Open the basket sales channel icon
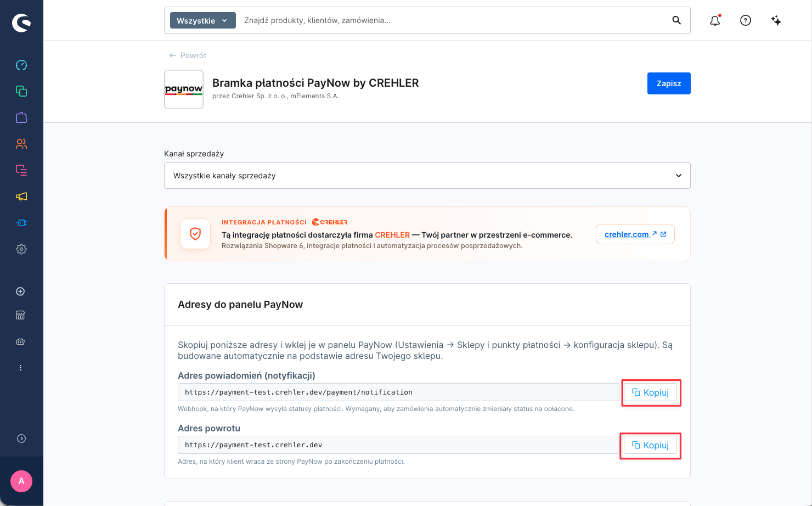 (x=20, y=341)
